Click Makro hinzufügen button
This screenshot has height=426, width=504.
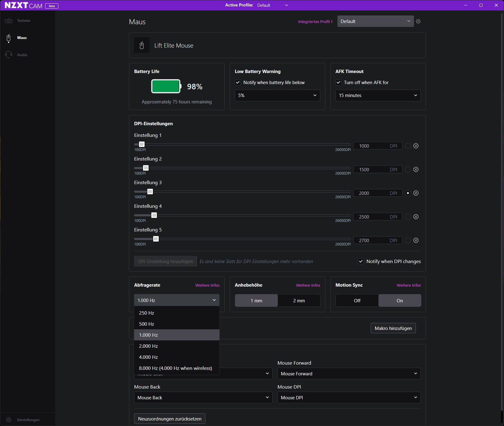click(x=393, y=328)
